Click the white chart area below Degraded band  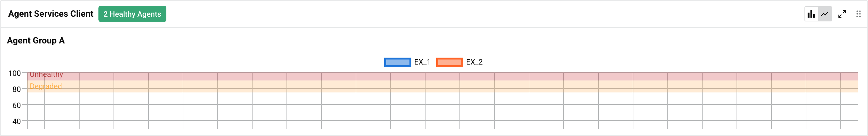[438, 111]
